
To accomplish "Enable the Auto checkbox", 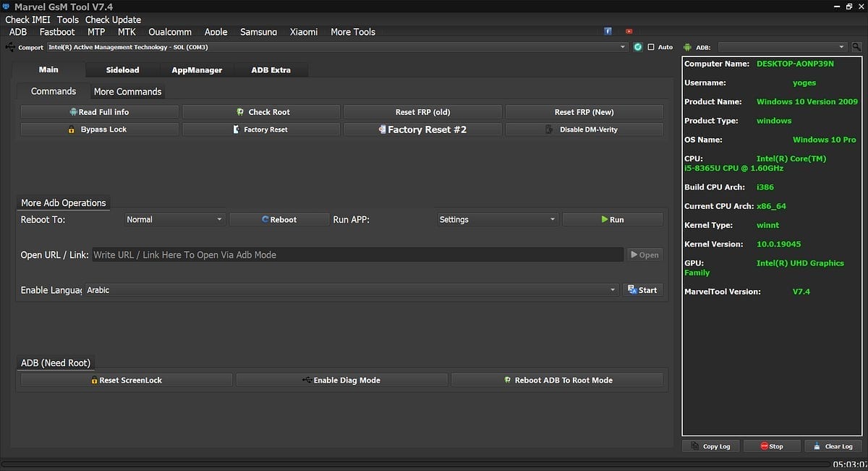I will (651, 47).
